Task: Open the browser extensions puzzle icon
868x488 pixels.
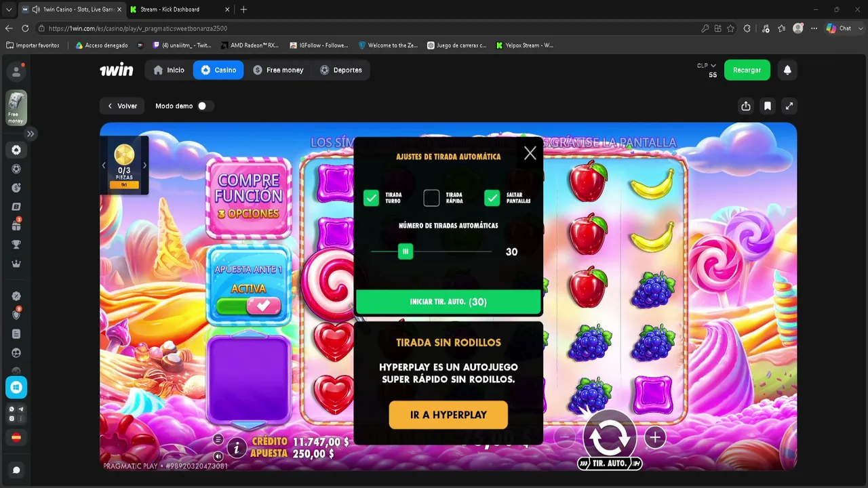Action: coord(747,28)
